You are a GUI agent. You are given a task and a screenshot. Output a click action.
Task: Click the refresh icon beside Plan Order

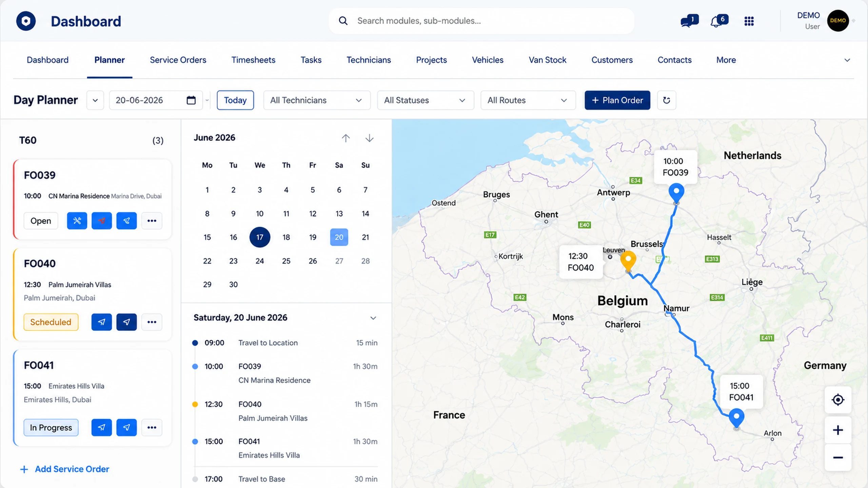(x=667, y=100)
